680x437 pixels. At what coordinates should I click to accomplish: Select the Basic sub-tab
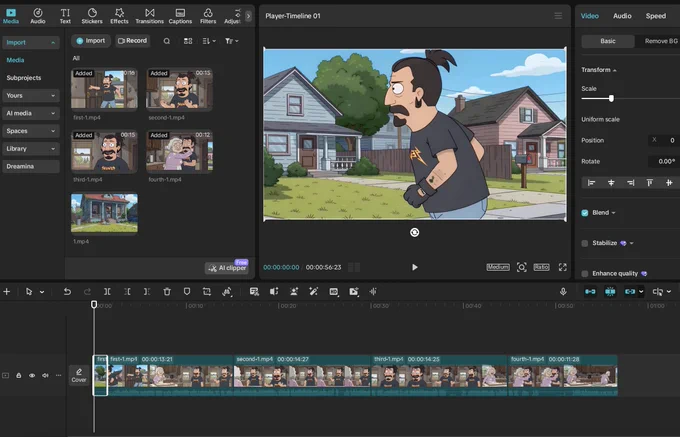(x=608, y=41)
